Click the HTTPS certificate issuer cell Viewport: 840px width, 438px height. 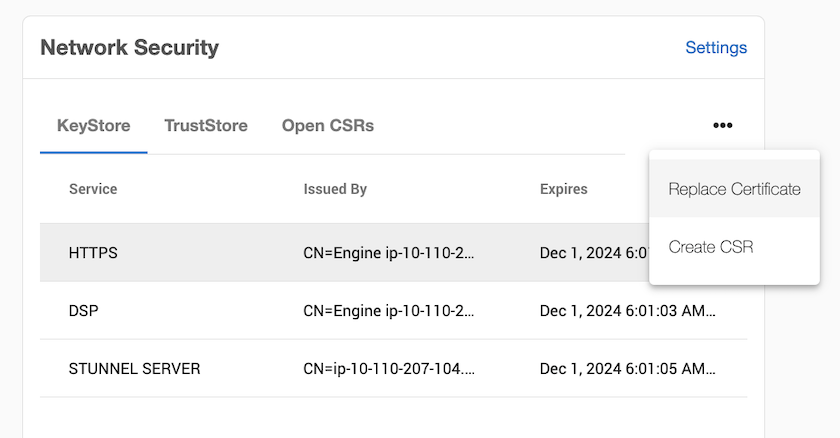point(388,253)
